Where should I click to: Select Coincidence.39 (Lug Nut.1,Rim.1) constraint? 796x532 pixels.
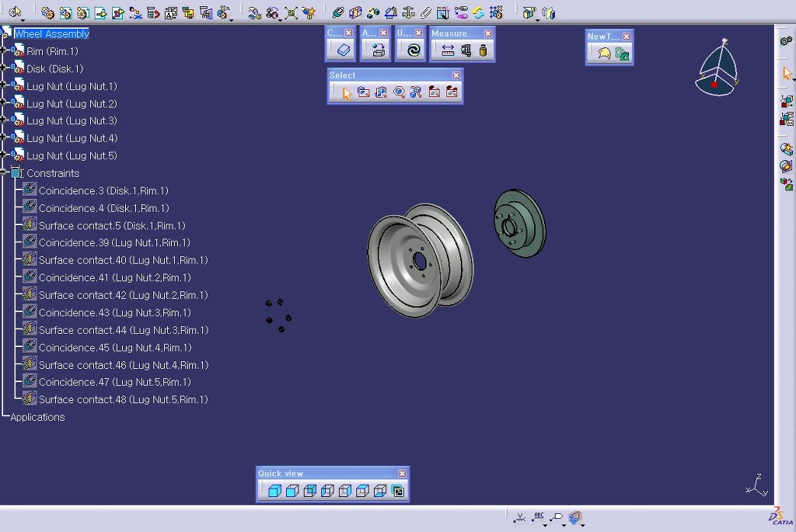point(114,243)
